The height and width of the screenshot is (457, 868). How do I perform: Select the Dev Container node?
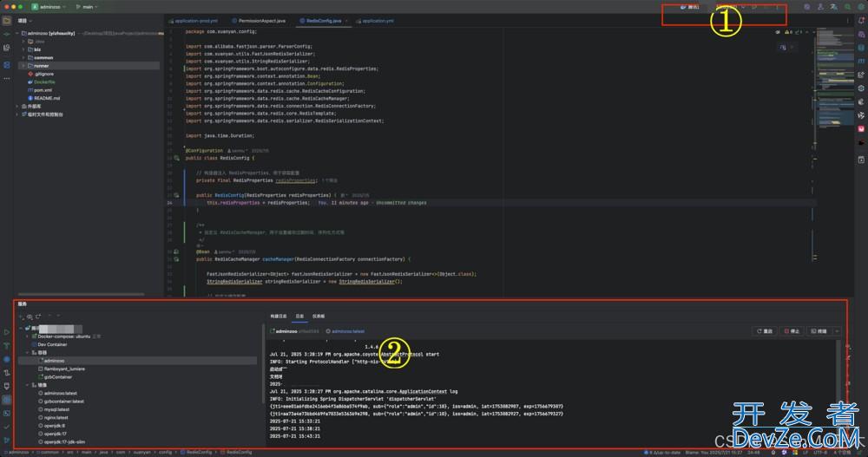(49, 344)
